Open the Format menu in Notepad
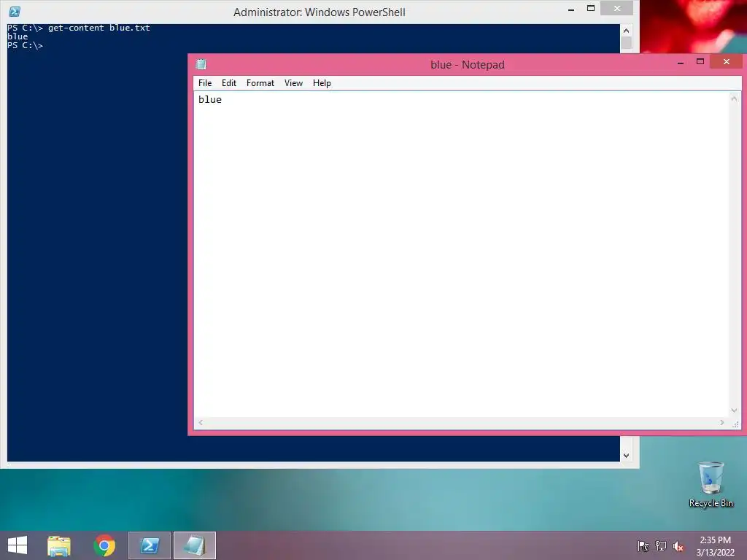 (x=260, y=83)
